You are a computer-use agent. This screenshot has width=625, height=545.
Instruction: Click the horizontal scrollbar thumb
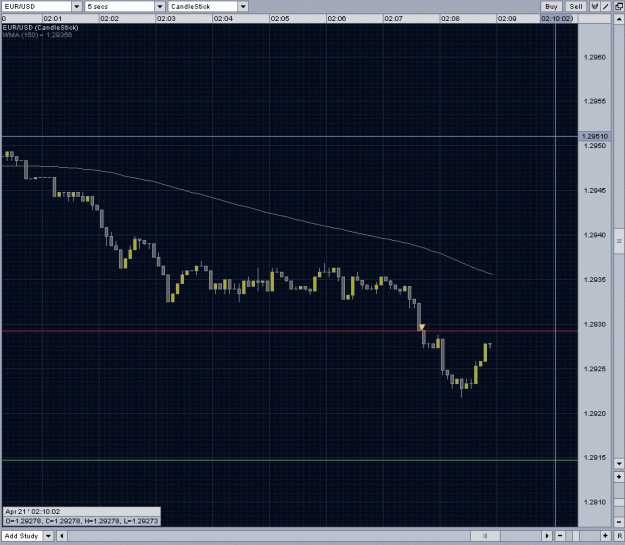pyautogui.click(x=485, y=536)
